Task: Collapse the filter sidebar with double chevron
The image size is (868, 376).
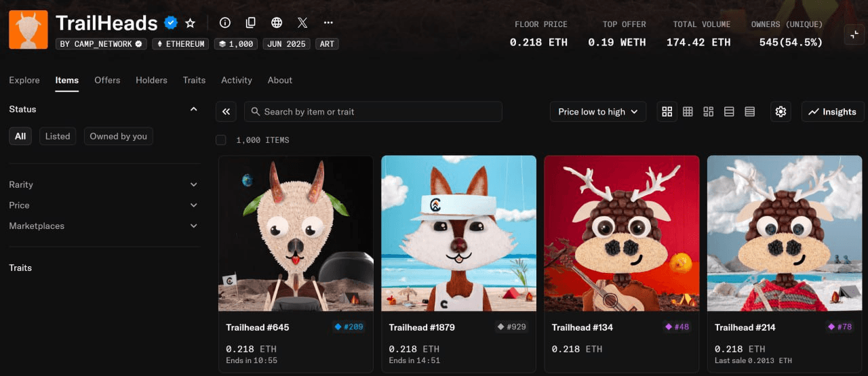Action: tap(226, 112)
